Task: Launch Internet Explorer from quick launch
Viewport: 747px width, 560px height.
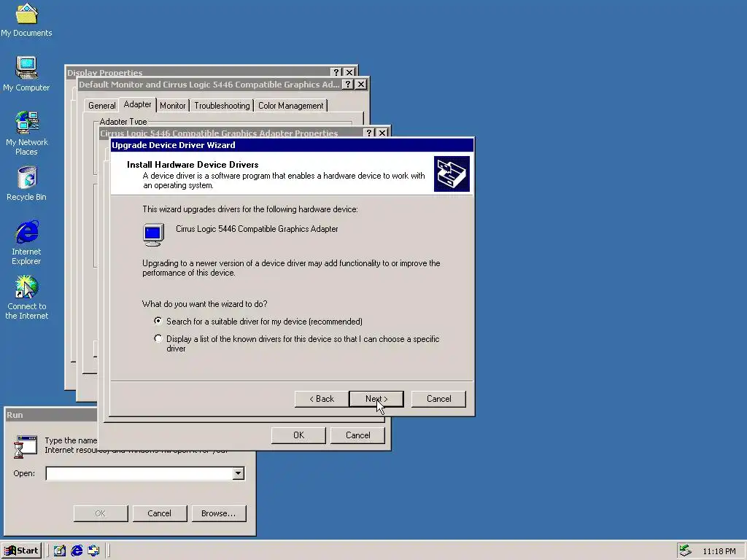Action: [77, 551]
